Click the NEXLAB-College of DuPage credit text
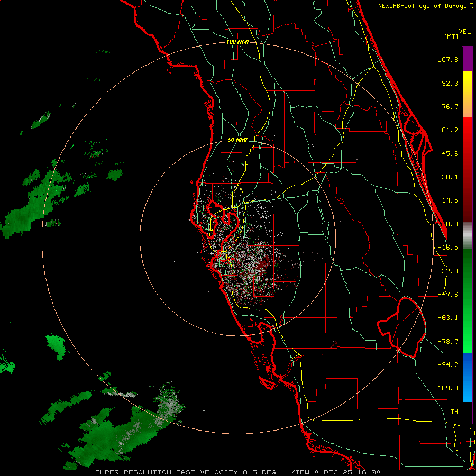Screen dimensions: 476x476 click(422, 6)
